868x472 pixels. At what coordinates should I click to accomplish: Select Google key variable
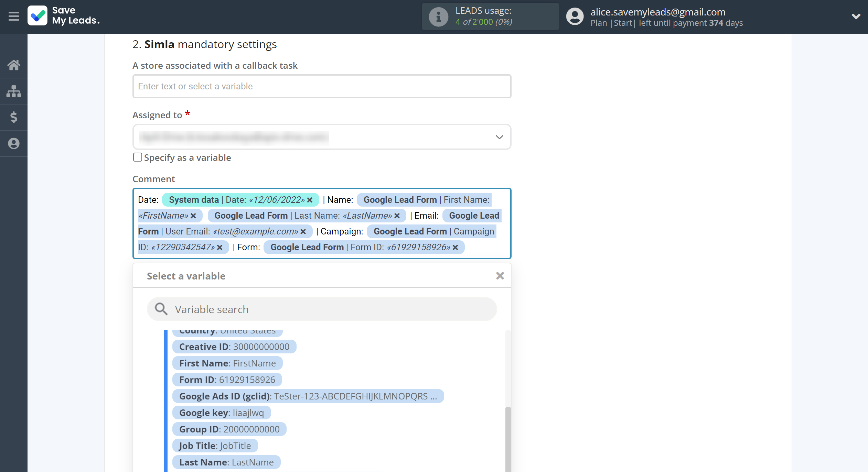point(222,413)
